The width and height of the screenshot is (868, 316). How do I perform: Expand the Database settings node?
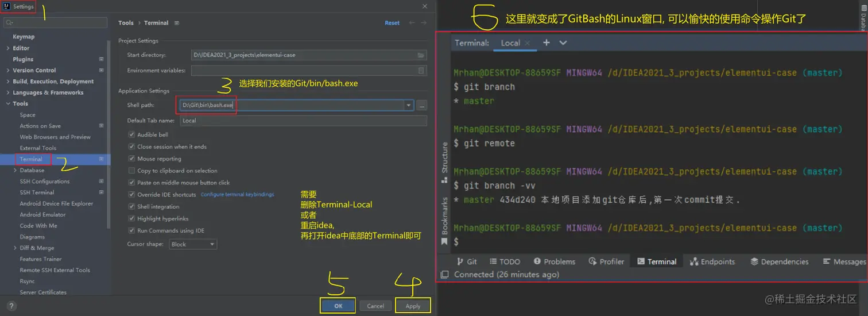[x=15, y=170]
